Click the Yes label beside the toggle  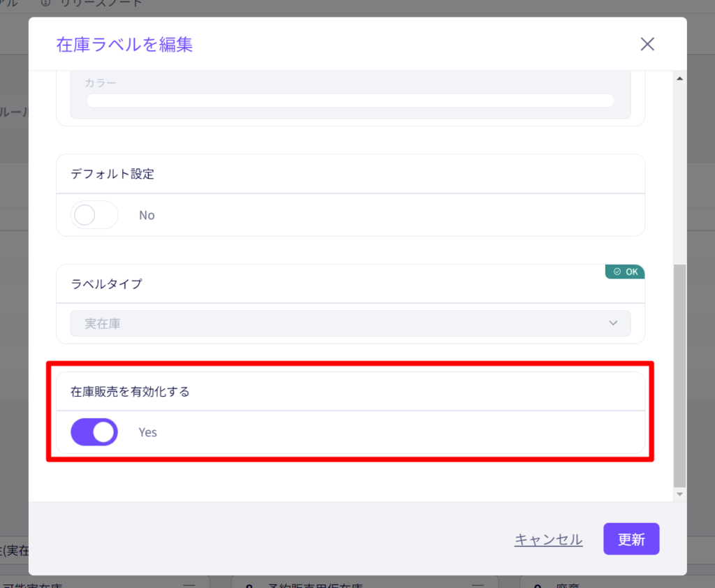click(x=148, y=432)
